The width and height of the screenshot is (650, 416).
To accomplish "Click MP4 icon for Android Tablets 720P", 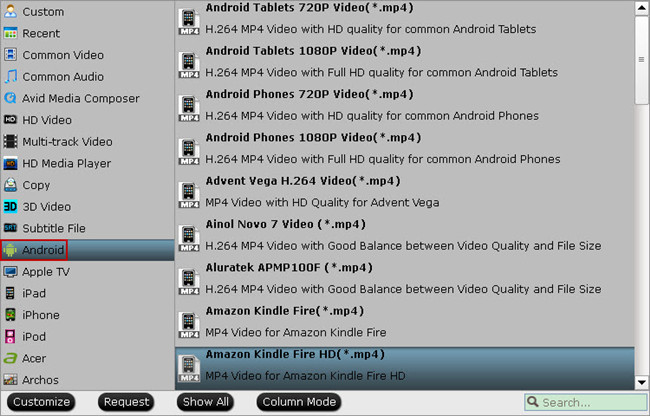I will (189, 22).
